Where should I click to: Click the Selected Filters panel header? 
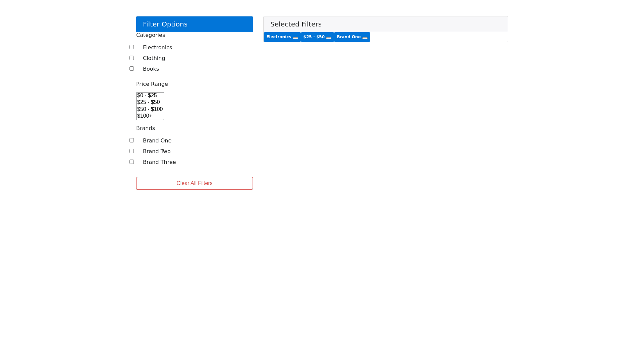pos(385,24)
